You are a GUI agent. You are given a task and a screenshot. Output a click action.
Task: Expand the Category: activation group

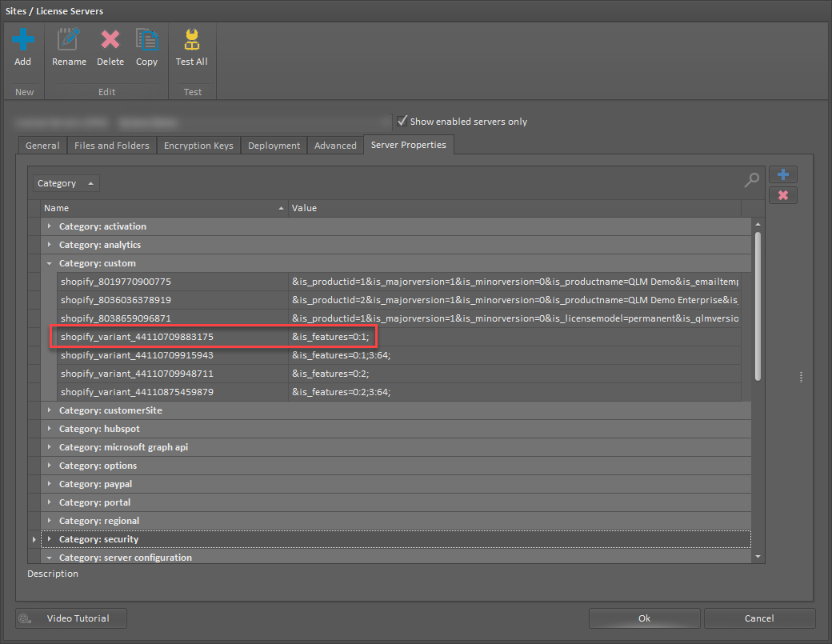[x=50, y=226]
